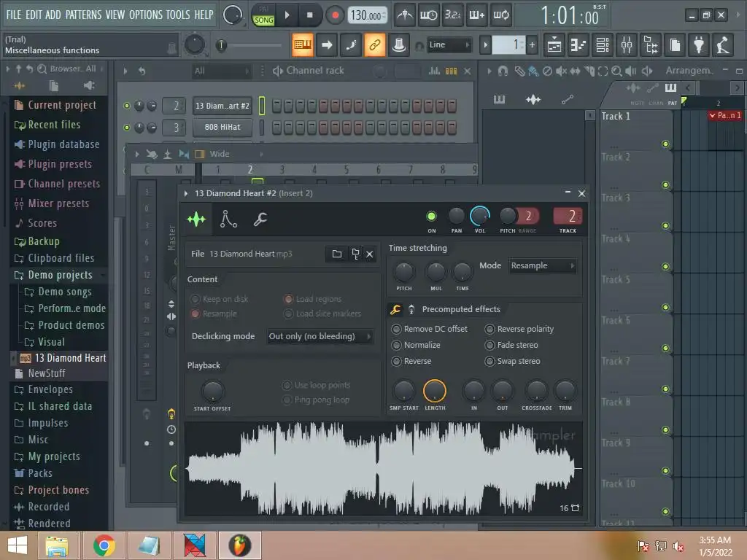Open the VIEW menu
This screenshot has width=747, height=560.
click(115, 15)
